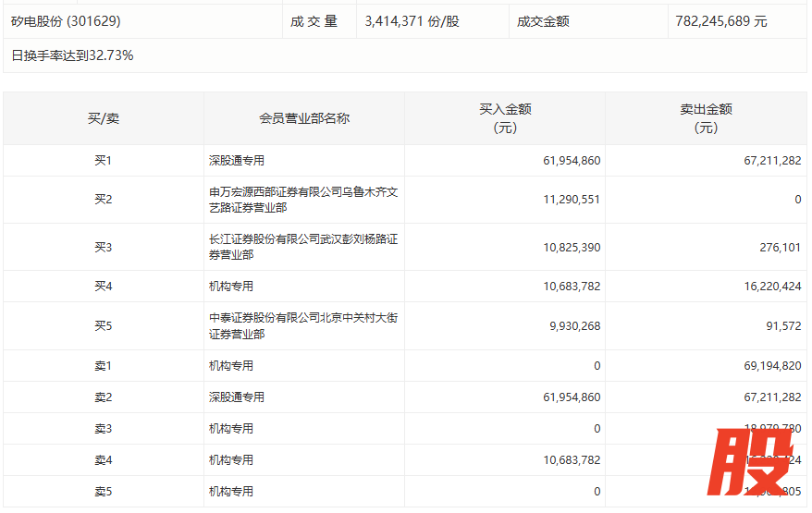
Task: Click the 买/卖 column header
Action: point(103,118)
